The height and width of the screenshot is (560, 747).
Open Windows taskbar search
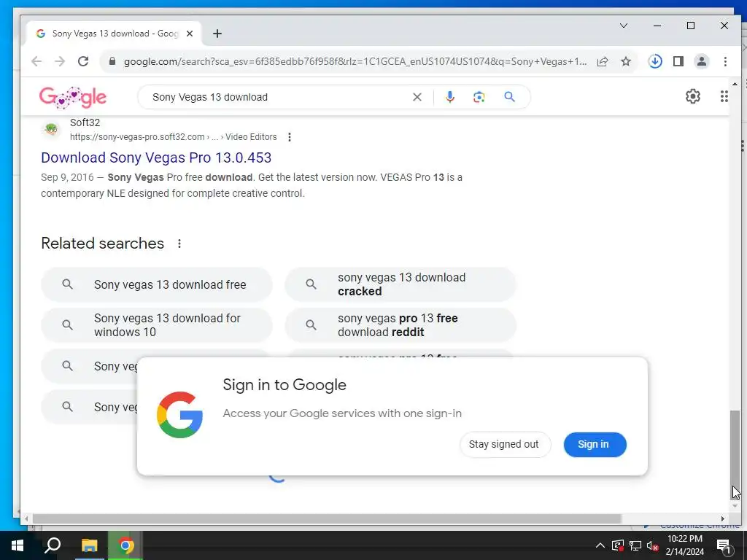coord(53,545)
